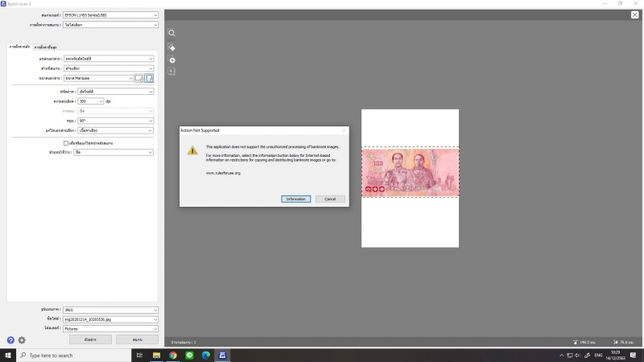The height and width of the screenshot is (362, 644).
Task: Click the ENG language indicator in tray
Action: coord(598,356)
